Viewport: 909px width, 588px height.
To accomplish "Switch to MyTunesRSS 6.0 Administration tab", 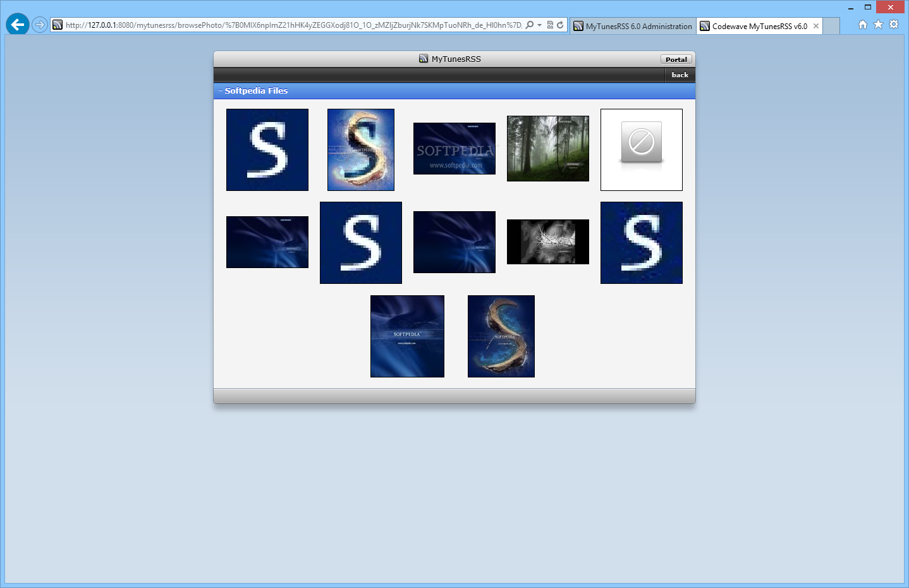I will click(x=633, y=26).
